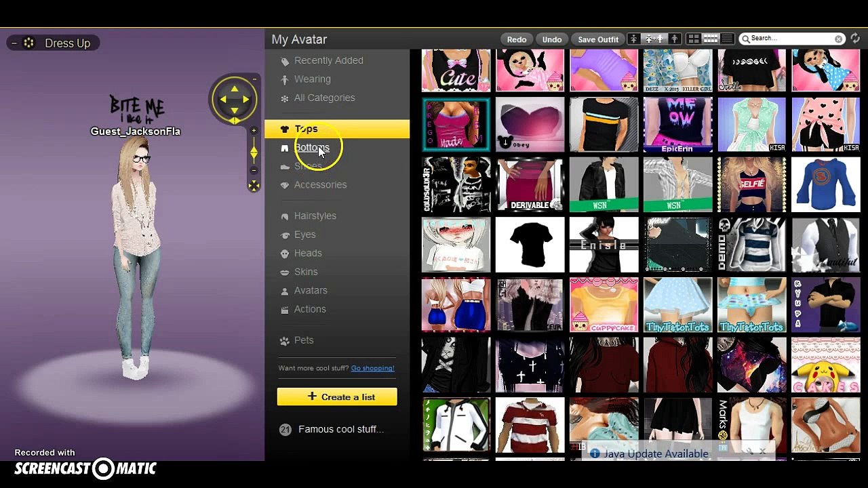The image size is (868, 488).
Task: Zoom out with the minus button
Action: point(254,170)
